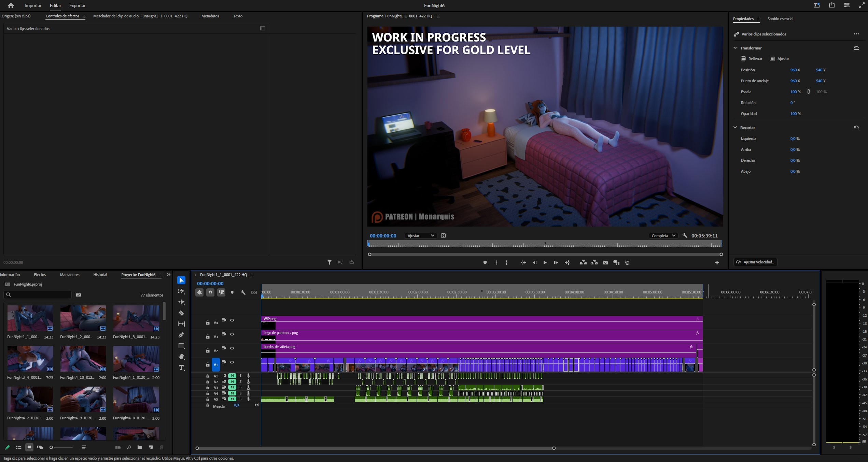Hide track V3 with eye icon
This screenshot has width=868, height=462.
click(232, 334)
